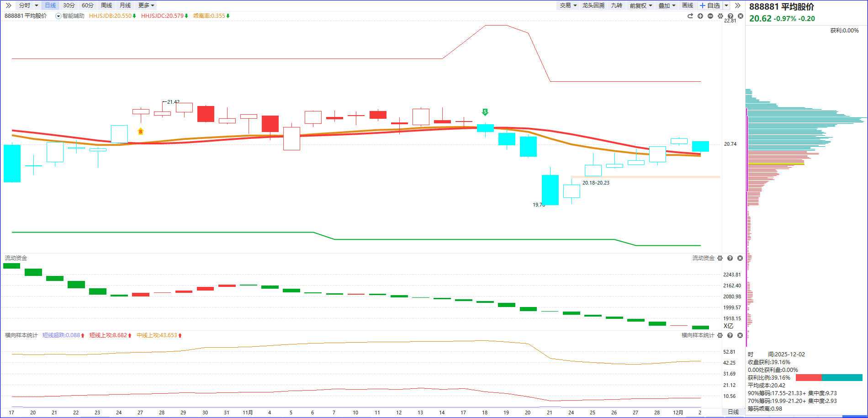The image size is (868, 418).
Task: Click the orange B buy signal marker
Action: tap(141, 132)
